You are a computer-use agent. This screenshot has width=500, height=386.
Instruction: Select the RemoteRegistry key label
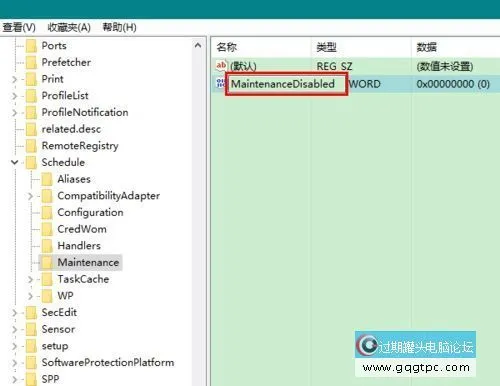pos(80,146)
